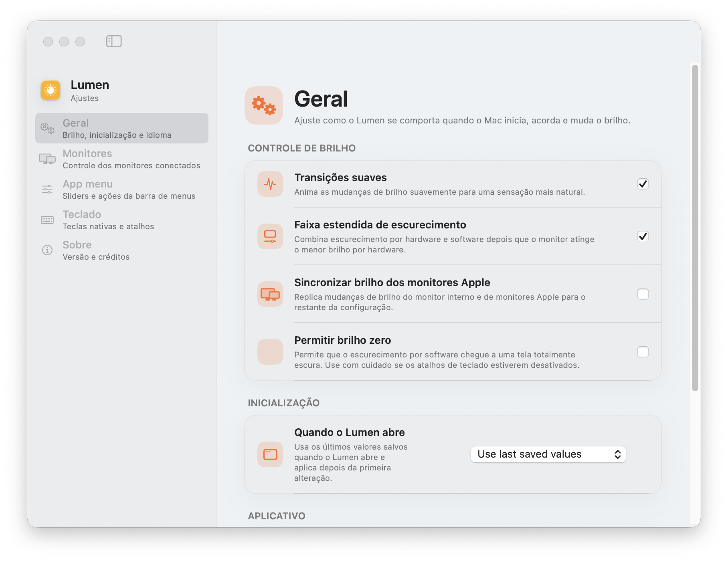Click the sliders icon beside App menu
The height and width of the screenshot is (561, 728).
47,189
